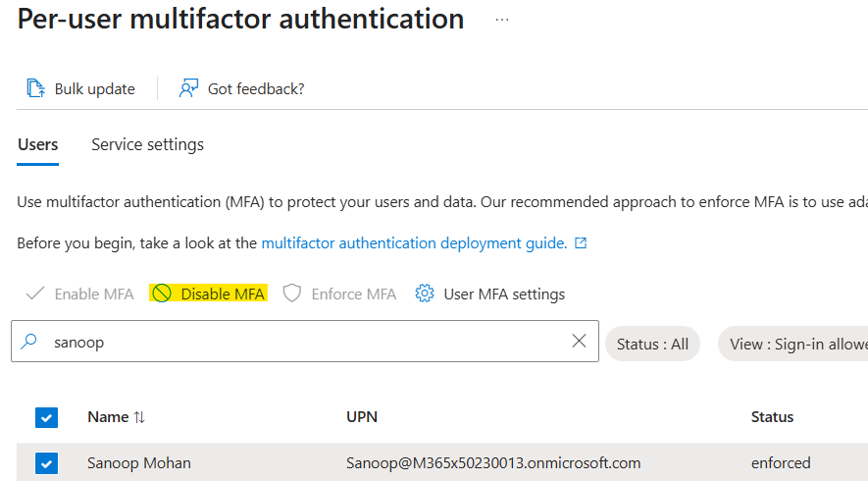The width and height of the screenshot is (868, 481).
Task: Open the Status : All filter
Action: 652,344
